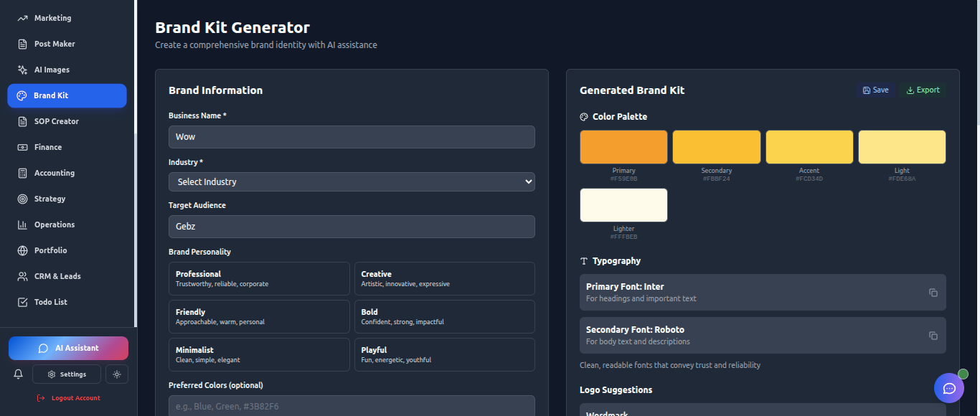
Task: Copy the Secondary Font Roboto value
Action: tap(933, 336)
